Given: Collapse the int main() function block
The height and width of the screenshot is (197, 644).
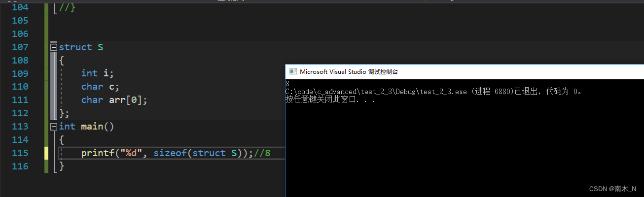Looking at the screenshot, I should [x=54, y=127].
